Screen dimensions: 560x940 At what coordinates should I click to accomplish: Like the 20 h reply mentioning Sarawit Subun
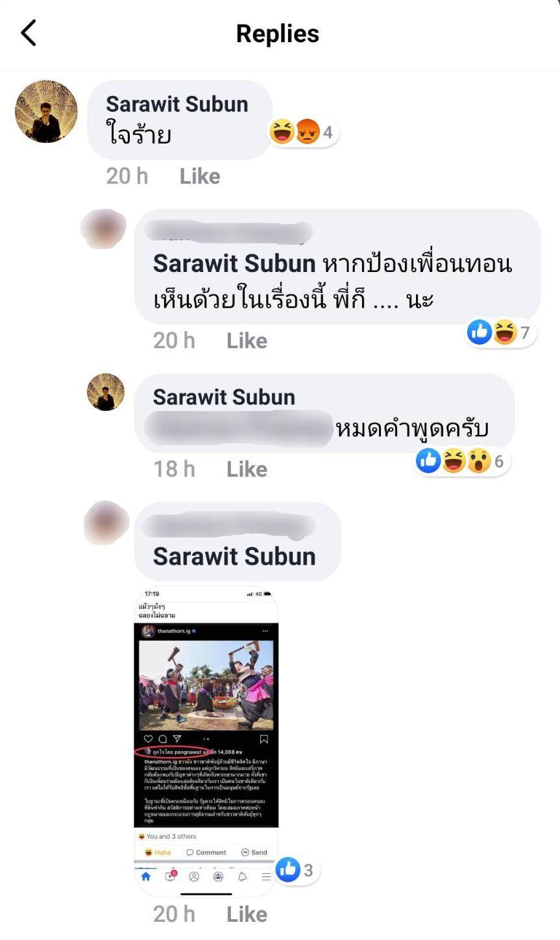pos(247,340)
